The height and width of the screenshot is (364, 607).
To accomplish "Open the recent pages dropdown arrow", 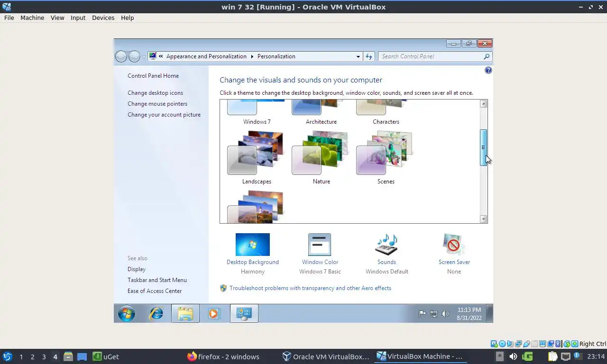I will coord(144,57).
